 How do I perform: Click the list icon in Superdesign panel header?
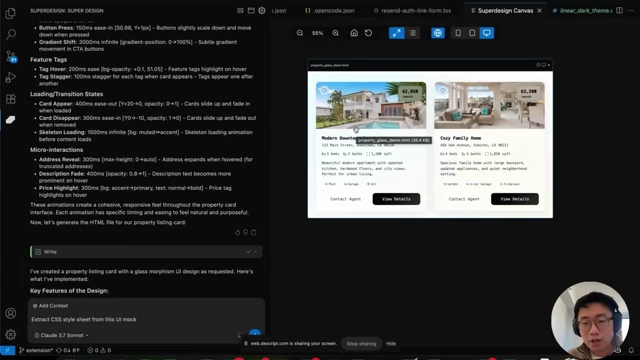[240, 11]
